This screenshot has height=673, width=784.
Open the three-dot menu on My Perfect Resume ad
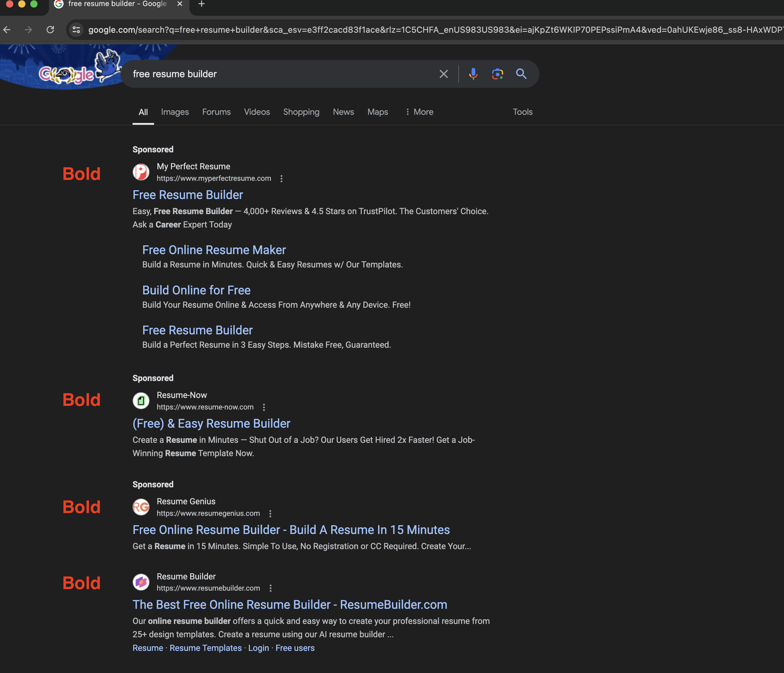coord(282,178)
